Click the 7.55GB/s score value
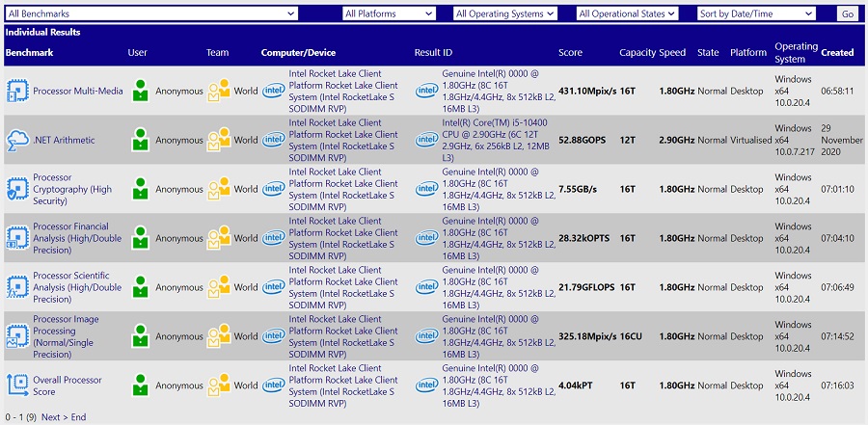The image size is (868, 425). (x=578, y=189)
